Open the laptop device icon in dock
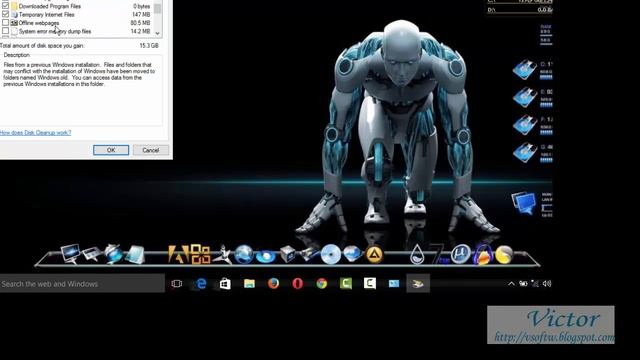Viewport: 640px width, 360px height. pos(92,254)
